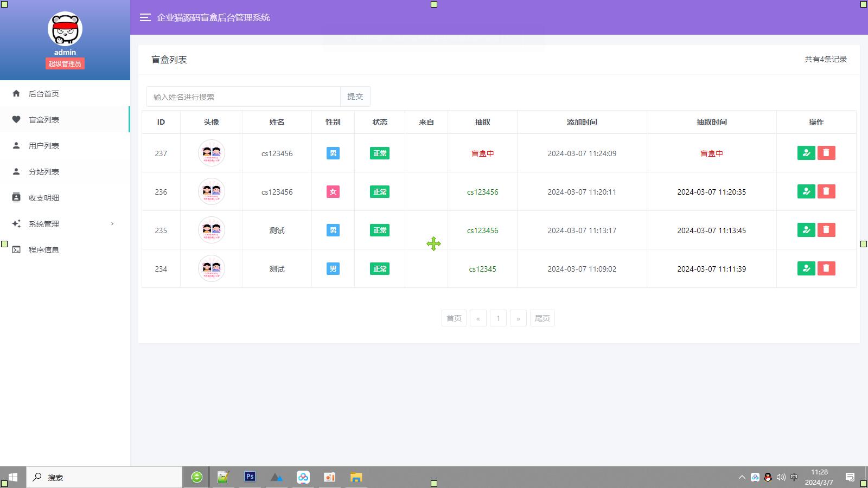Click the admin avatar image in sidebar

(x=65, y=29)
